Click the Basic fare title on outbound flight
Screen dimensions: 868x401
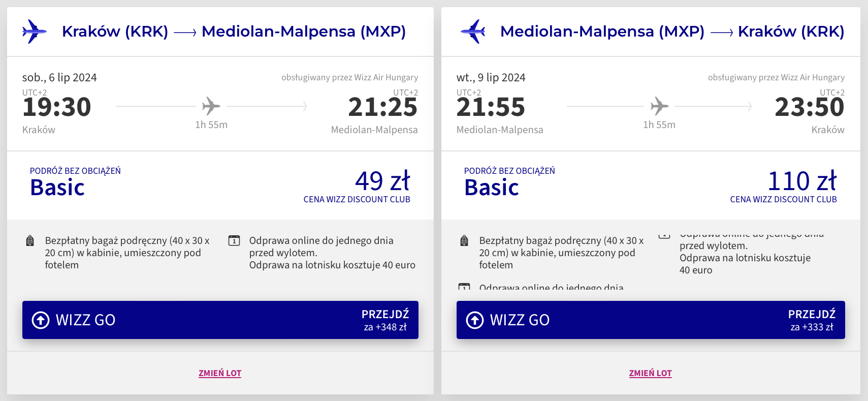click(57, 188)
